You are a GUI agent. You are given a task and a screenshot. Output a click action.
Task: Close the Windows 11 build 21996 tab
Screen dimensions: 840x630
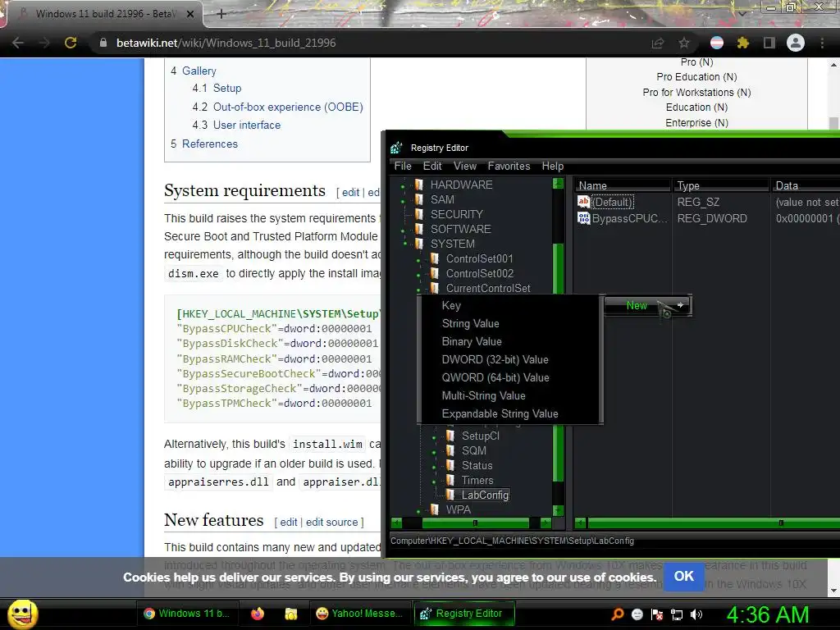pyautogui.click(x=190, y=14)
